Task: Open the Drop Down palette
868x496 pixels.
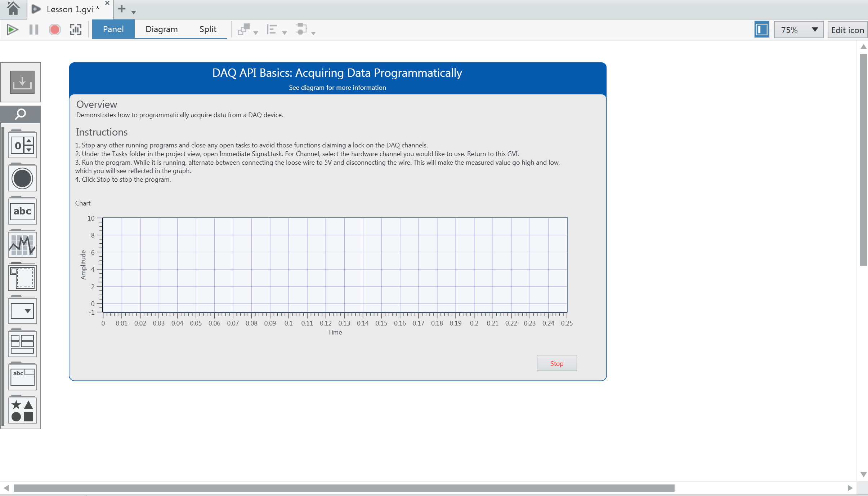Action: click(x=22, y=311)
